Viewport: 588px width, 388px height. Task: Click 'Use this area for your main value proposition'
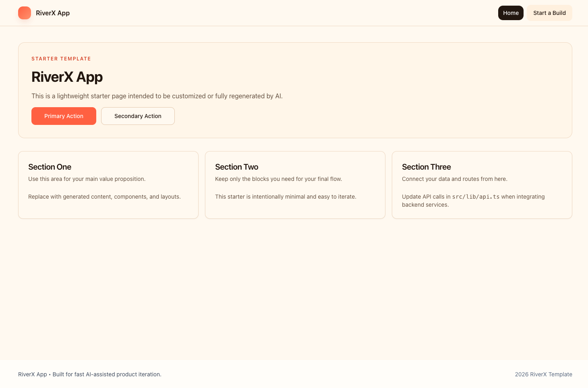(87, 179)
